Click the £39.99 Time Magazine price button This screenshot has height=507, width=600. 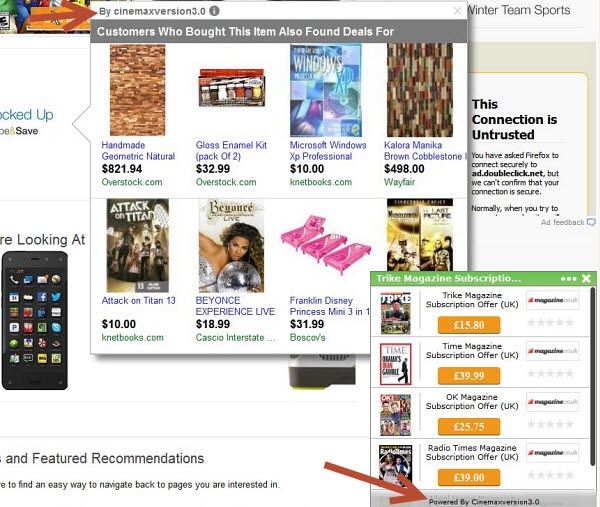(469, 376)
